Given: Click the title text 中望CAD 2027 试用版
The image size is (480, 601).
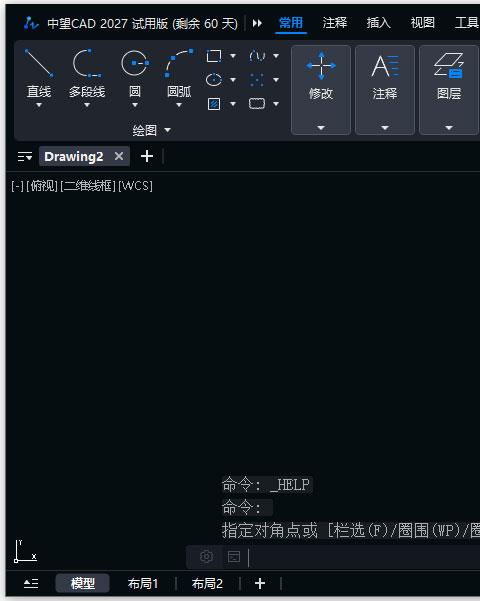Looking at the screenshot, I should [108, 23].
